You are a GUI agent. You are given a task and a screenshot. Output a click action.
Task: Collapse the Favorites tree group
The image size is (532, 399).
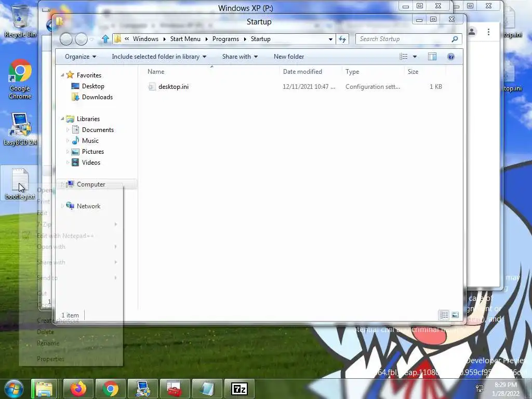click(x=62, y=75)
